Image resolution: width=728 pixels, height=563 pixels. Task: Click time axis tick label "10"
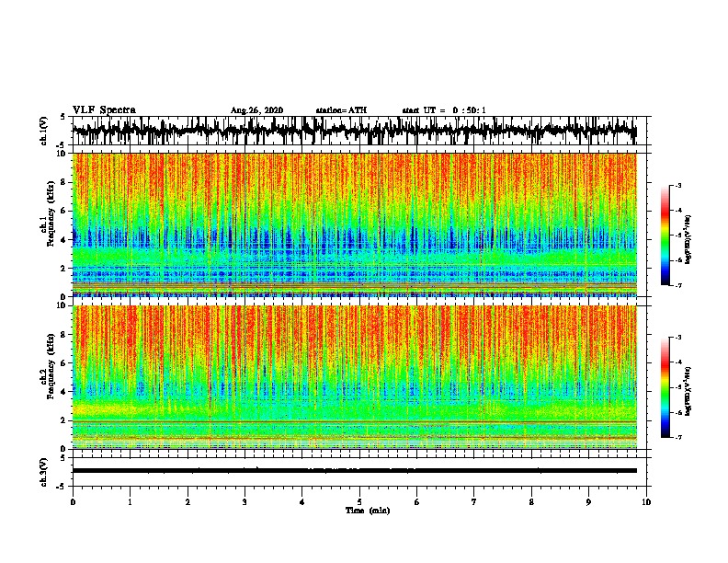[646, 502]
